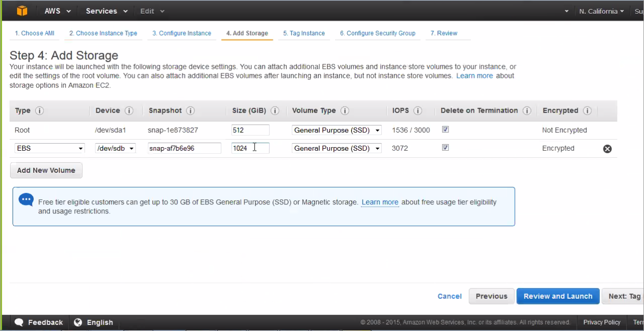Open the Services menu
Viewport: 644px width, 331px height.
pyautogui.click(x=106, y=11)
